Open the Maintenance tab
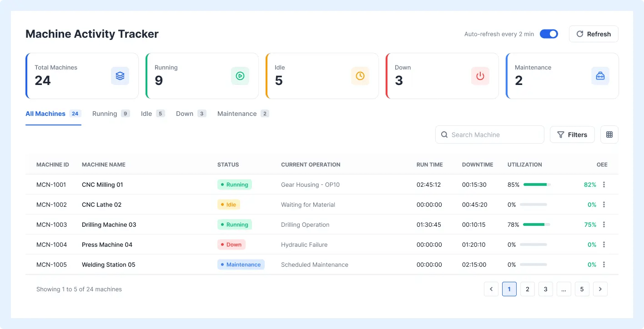This screenshot has height=329, width=644. click(x=243, y=114)
